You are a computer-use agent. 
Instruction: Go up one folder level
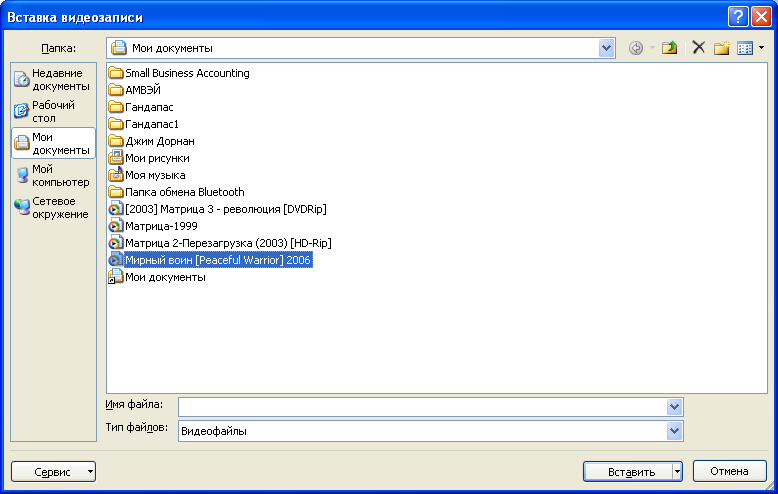tap(669, 48)
